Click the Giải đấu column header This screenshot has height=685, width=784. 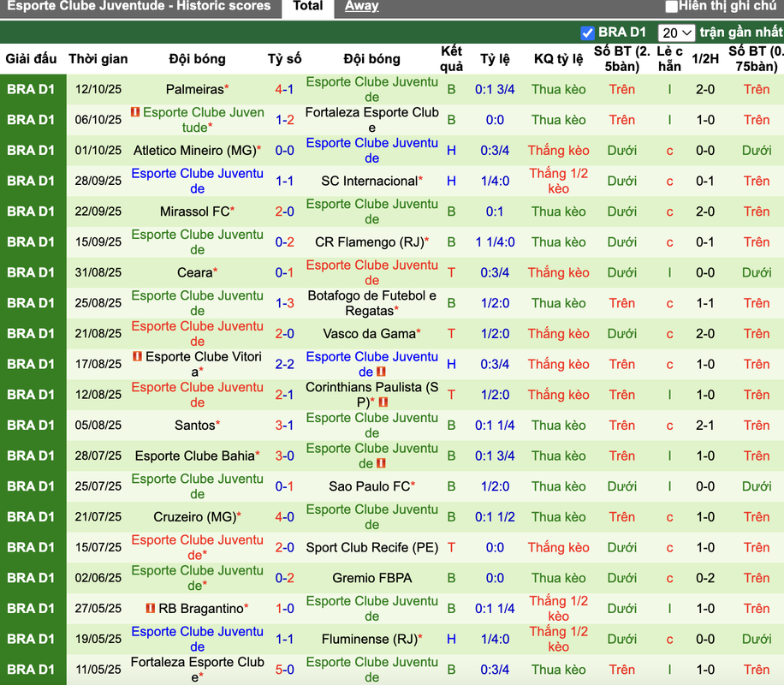[x=31, y=59]
